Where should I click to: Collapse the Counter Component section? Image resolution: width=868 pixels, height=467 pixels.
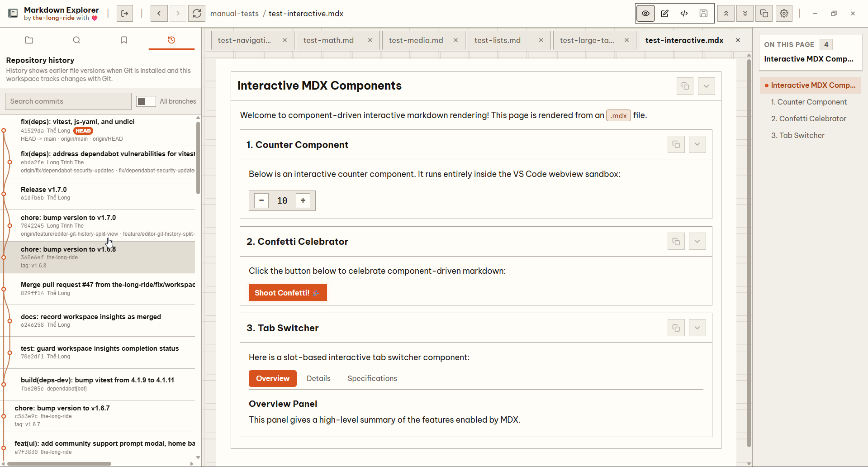click(697, 144)
